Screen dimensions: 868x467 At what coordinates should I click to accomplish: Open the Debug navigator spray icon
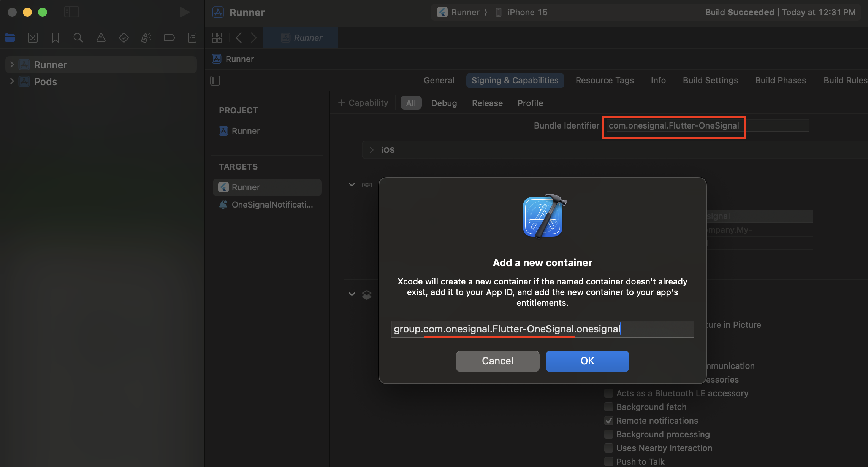coord(147,38)
